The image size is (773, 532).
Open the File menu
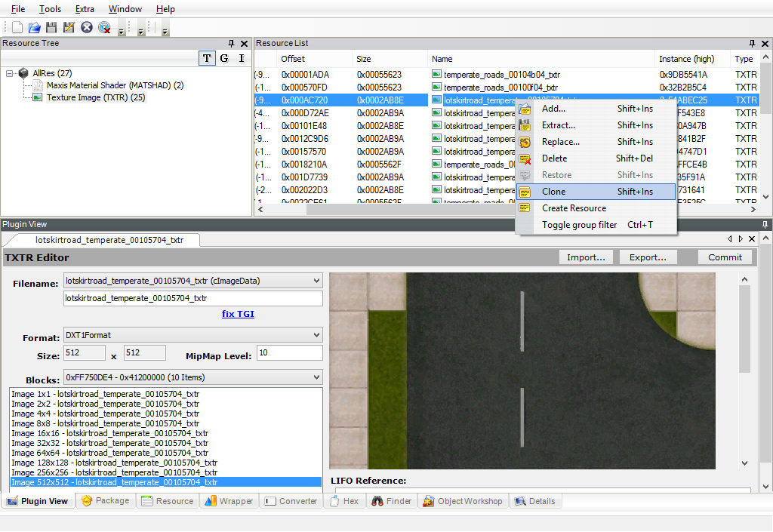pos(18,9)
